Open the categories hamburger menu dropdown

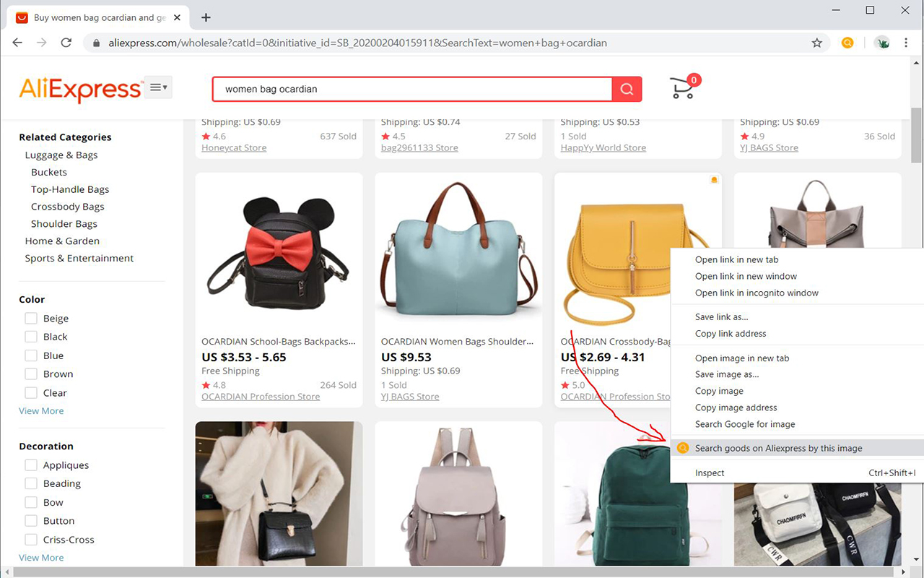point(158,87)
